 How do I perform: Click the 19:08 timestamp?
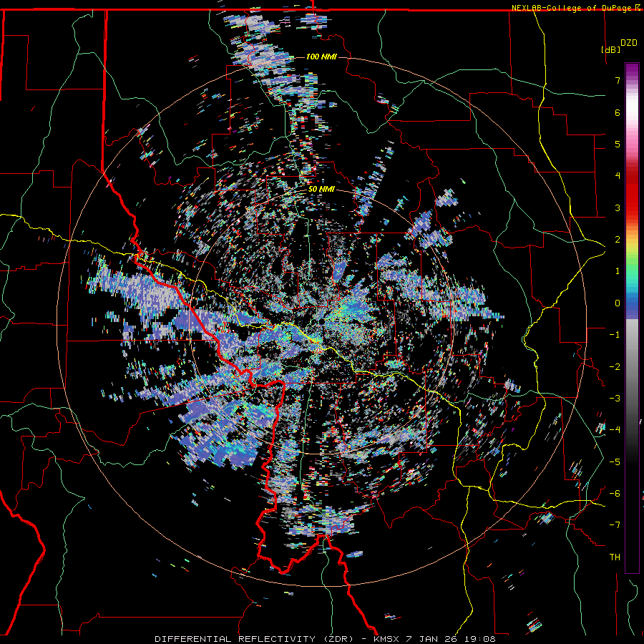pyautogui.click(x=479, y=639)
